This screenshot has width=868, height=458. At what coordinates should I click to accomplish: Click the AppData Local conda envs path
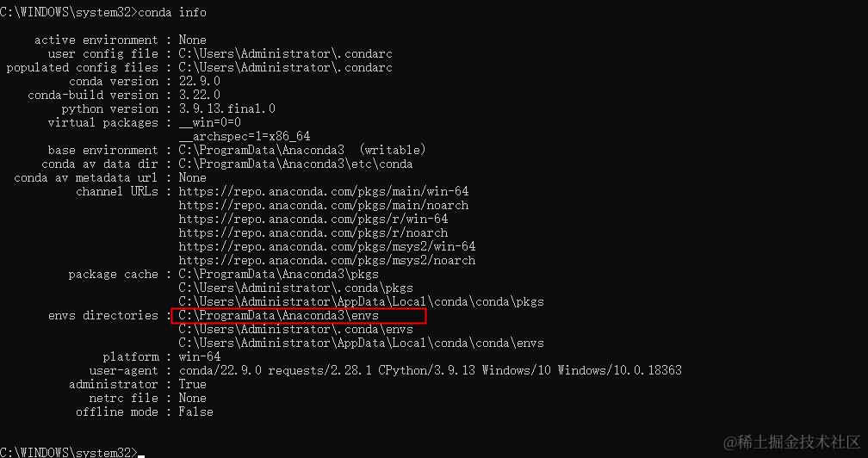tap(362, 343)
